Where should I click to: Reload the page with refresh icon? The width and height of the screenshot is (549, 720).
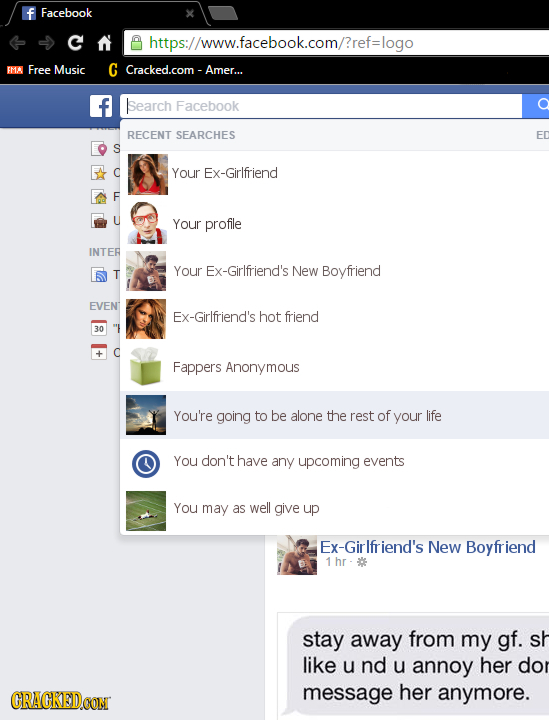tap(75, 43)
